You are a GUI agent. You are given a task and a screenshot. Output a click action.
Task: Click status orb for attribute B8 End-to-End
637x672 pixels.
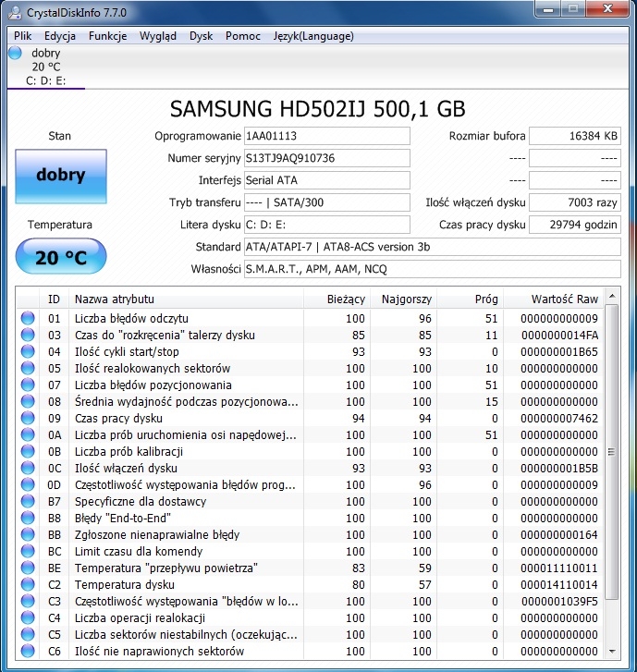[x=28, y=518]
